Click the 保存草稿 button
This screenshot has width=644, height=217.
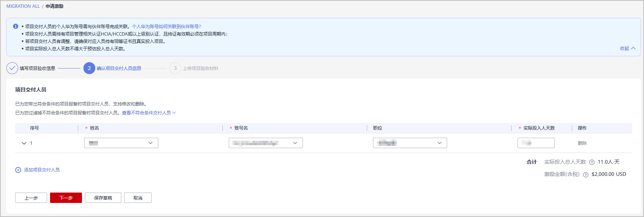click(103, 198)
